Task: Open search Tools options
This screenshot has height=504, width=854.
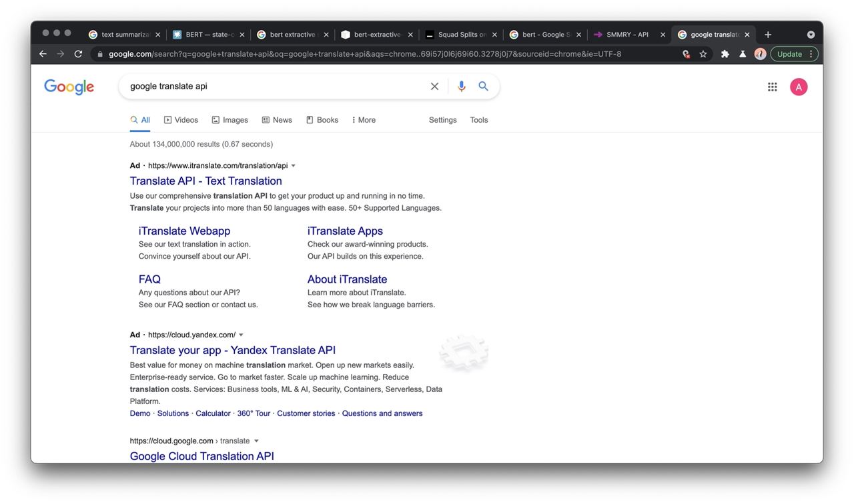Action: point(479,120)
